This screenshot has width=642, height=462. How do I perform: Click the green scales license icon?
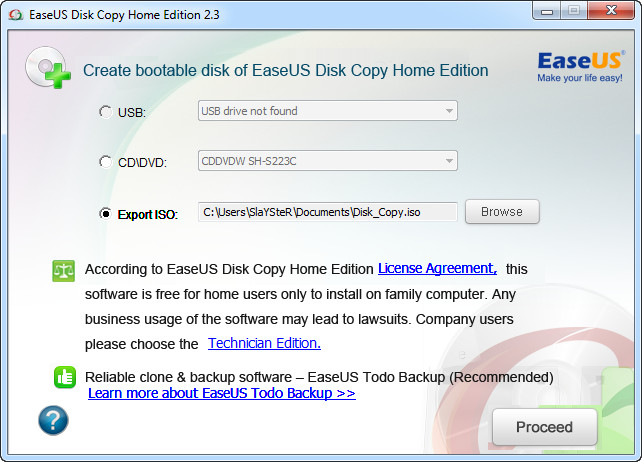point(63,271)
